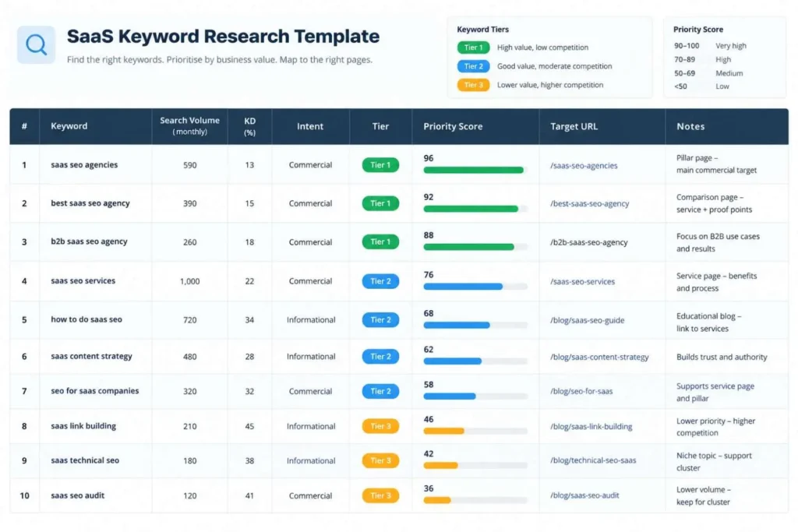Click the Intent column header
The height and width of the screenshot is (532, 798).
(x=310, y=126)
